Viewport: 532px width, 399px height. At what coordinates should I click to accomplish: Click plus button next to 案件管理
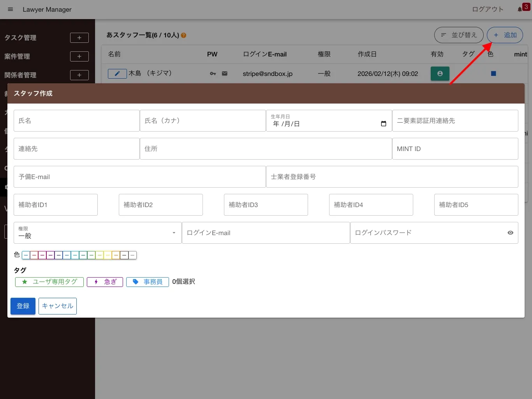coord(79,56)
